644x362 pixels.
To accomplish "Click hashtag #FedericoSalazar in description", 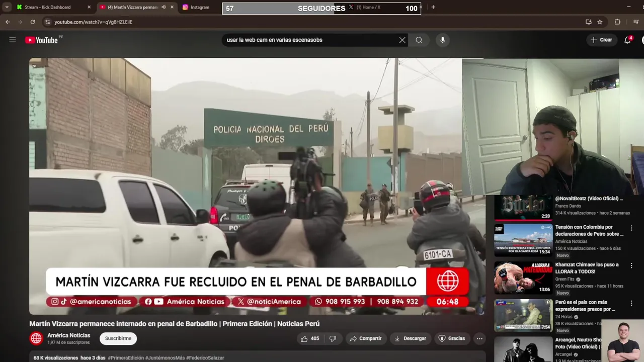I will 205,358.
